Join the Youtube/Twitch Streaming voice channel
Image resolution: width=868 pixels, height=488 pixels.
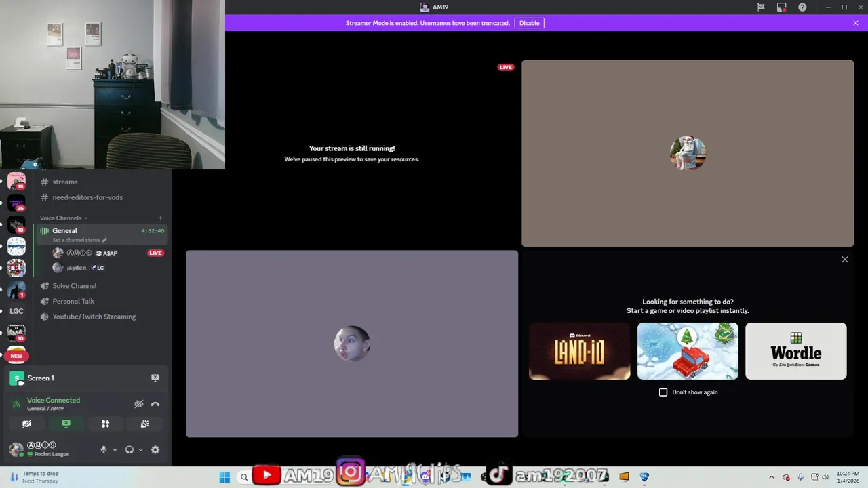pyautogui.click(x=102, y=317)
